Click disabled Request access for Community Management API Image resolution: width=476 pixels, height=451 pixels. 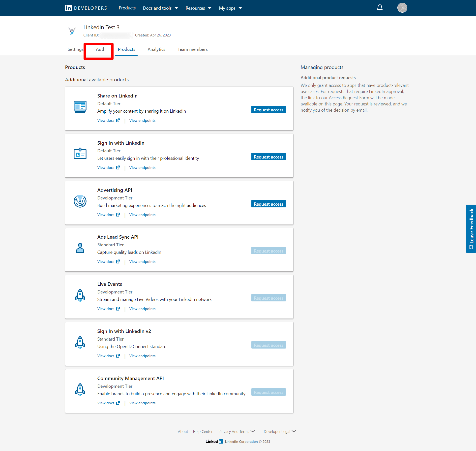(268, 392)
